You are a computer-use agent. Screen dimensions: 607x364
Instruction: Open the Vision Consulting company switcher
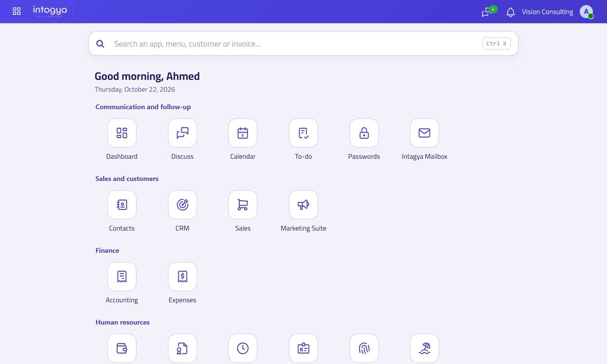coord(547,12)
